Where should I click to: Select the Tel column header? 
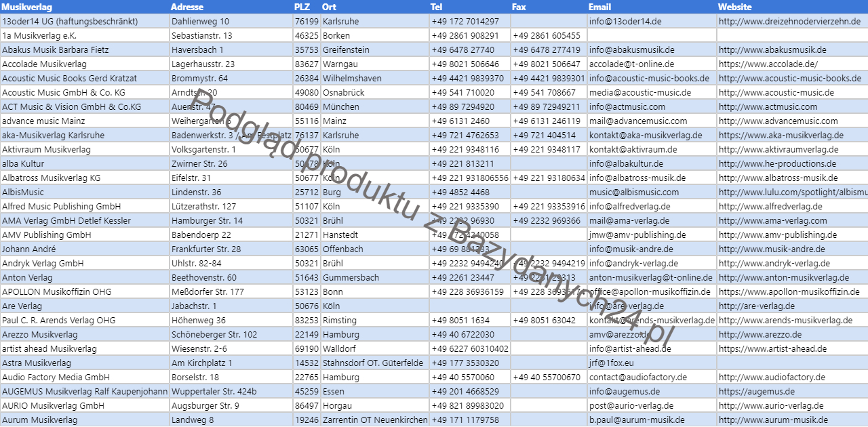pos(470,7)
